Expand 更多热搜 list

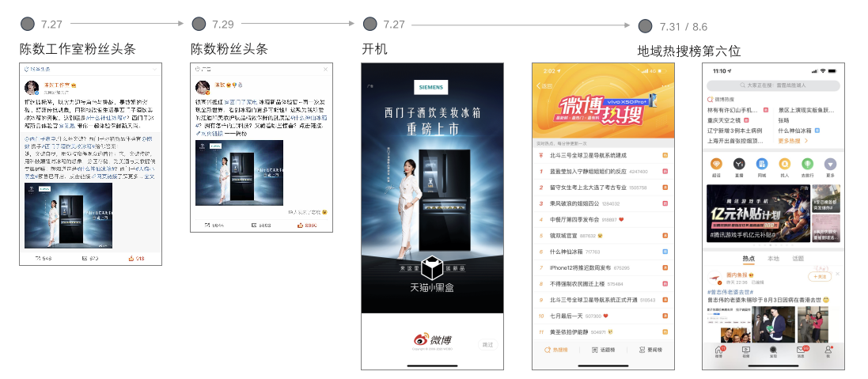point(793,141)
